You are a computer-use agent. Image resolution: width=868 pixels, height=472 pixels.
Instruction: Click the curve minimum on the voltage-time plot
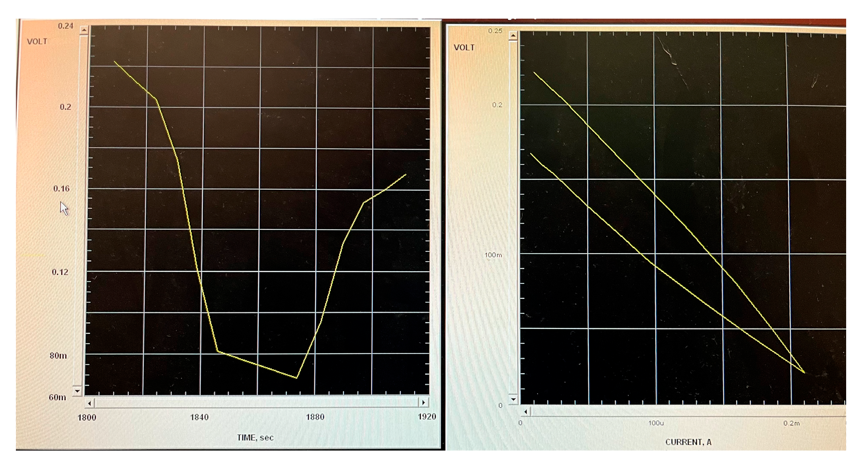(x=296, y=378)
